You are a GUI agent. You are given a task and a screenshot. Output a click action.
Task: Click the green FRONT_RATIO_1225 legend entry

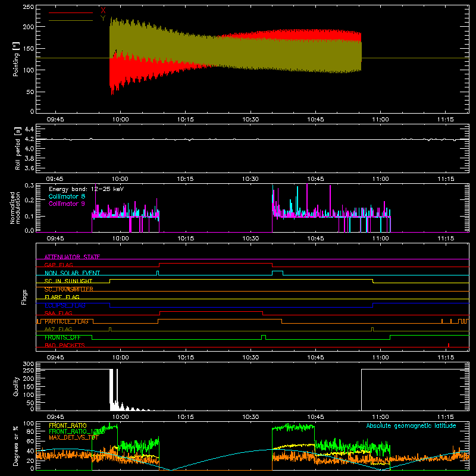77,431
